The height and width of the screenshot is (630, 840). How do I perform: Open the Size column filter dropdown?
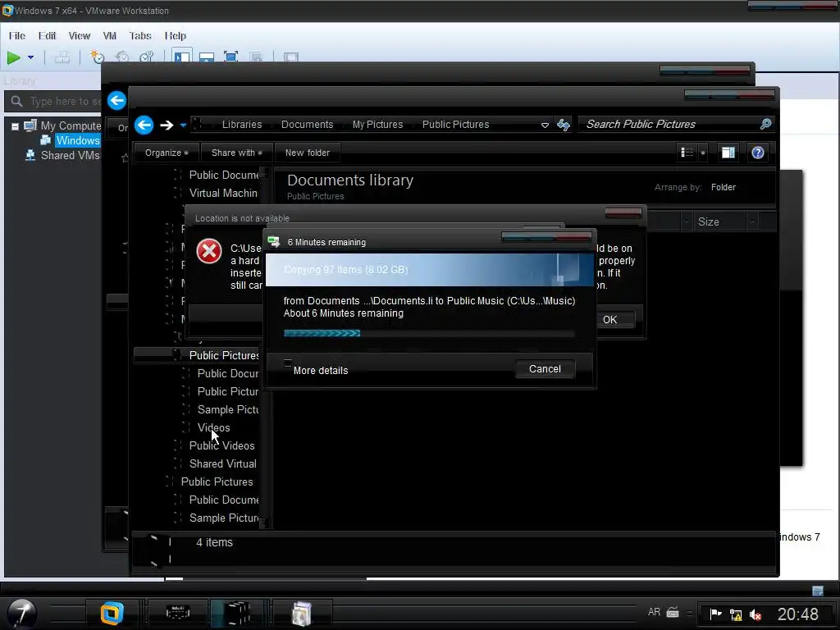751,221
